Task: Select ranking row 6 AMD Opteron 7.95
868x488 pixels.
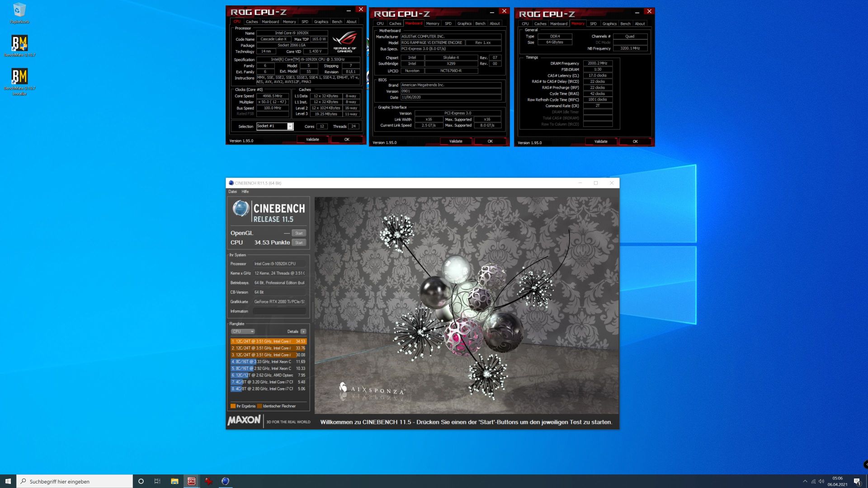Action: coord(269,375)
